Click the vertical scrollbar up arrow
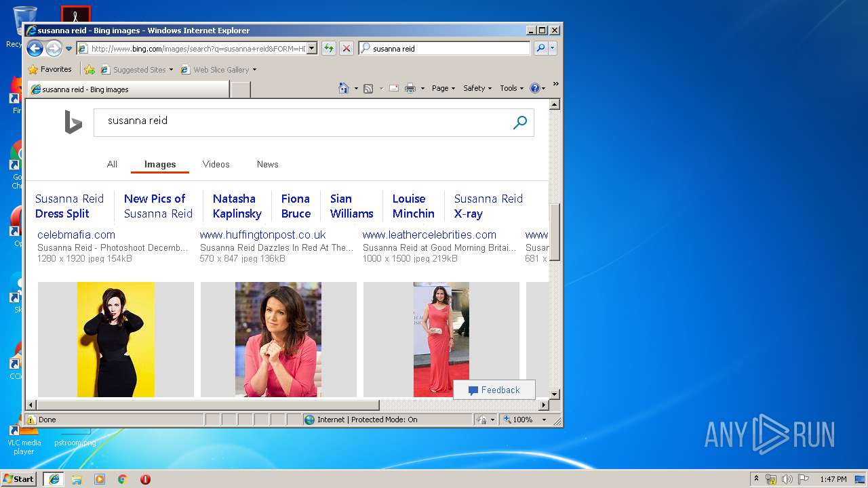Image resolution: width=868 pixels, height=488 pixels. click(554, 104)
